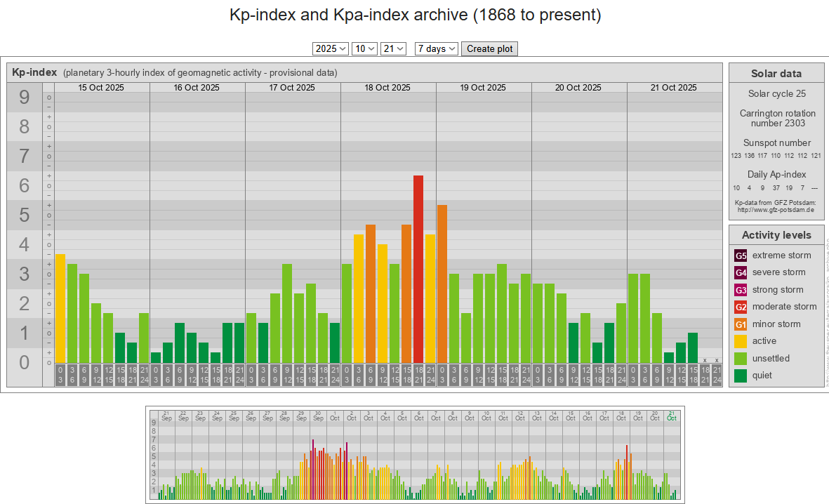Click the large Kp scale number 0
829x504 pixels.
[x=25, y=363]
